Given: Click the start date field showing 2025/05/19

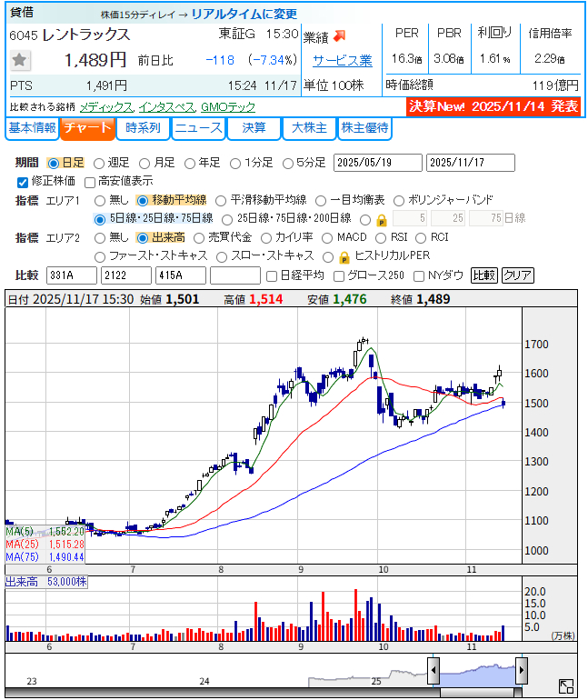Looking at the screenshot, I should point(376,163).
